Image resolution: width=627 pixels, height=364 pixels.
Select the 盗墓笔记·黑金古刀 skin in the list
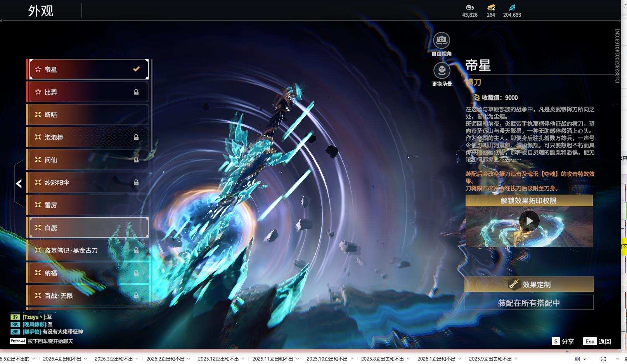[x=89, y=250]
